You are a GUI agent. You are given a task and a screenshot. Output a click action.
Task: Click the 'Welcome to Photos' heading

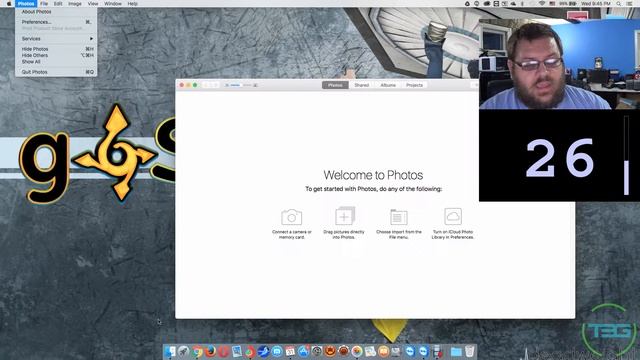click(x=373, y=175)
